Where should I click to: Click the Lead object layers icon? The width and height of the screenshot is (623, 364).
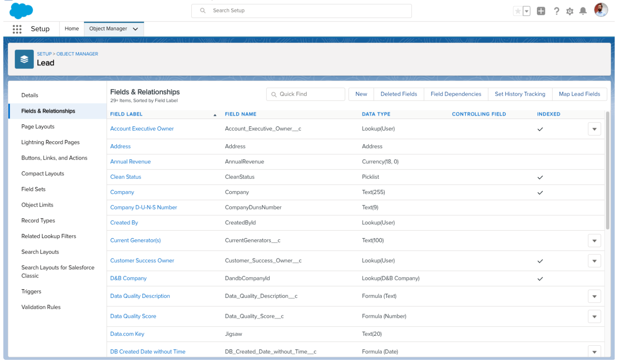pyautogui.click(x=24, y=59)
